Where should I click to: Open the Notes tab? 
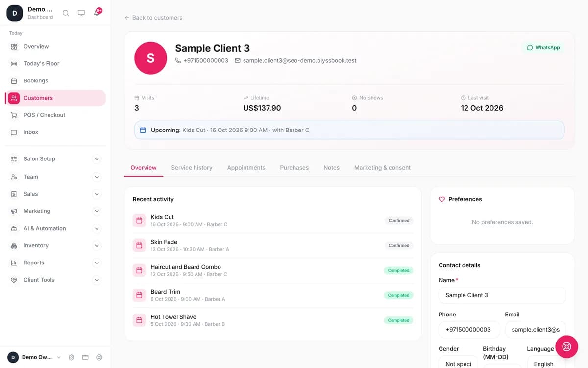pos(331,168)
